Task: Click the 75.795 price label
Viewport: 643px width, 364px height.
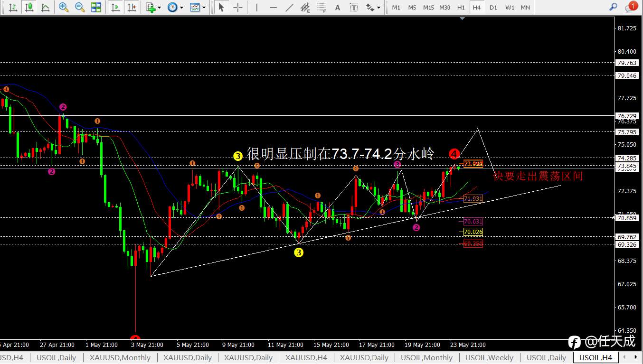Action: click(x=626, y=132)
